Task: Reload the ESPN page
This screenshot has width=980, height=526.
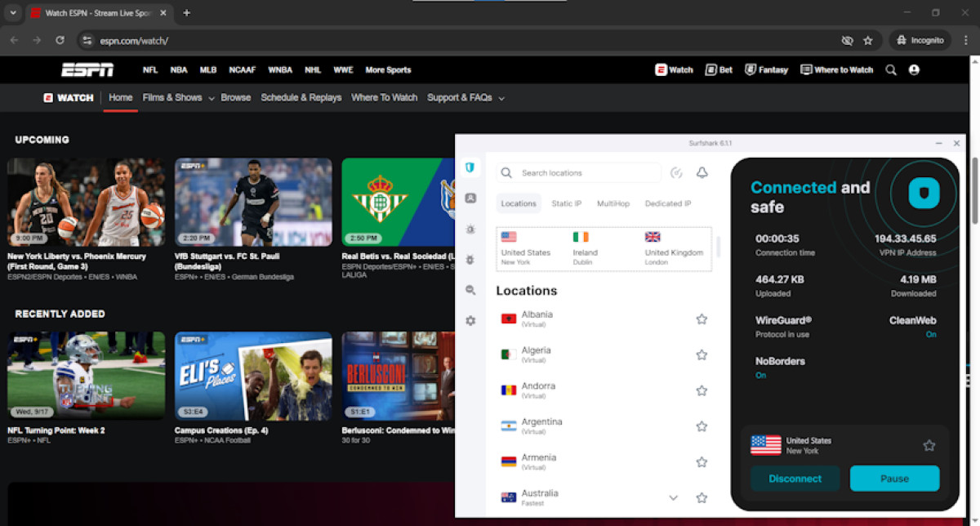Action: pos(60,40)
